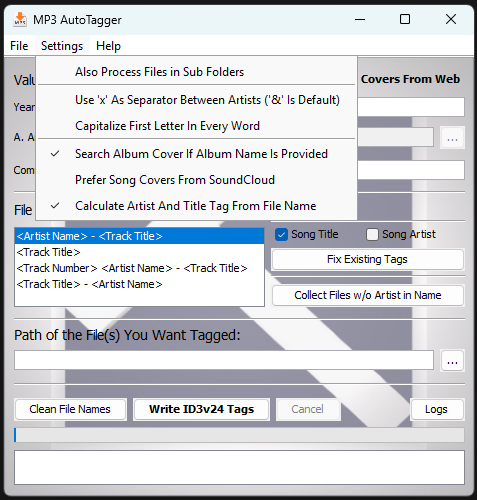Click Collect Files w/o Artist in Name
This screenshot has height=500, width=477.
click(368, 295)
